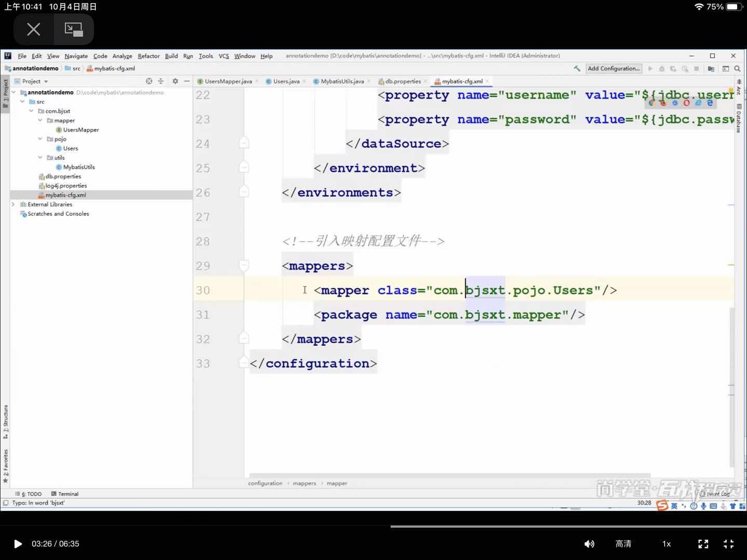Click the Sogou microphone voice input icon
The width and height of the screenshot is (747, 560).
703,506
